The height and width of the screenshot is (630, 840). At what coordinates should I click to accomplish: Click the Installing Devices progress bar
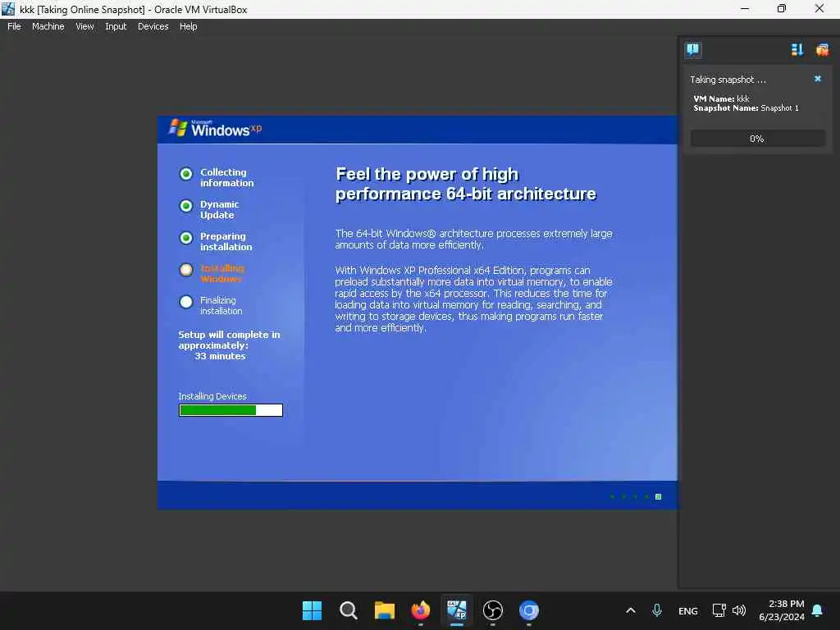pos(231,410)
